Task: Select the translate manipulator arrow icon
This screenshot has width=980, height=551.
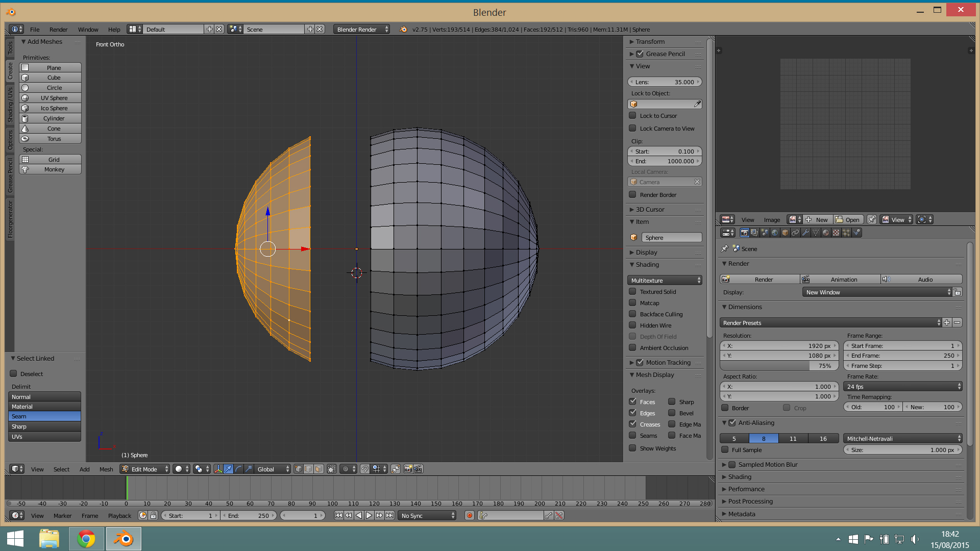Action: click(x=228, y=469)
